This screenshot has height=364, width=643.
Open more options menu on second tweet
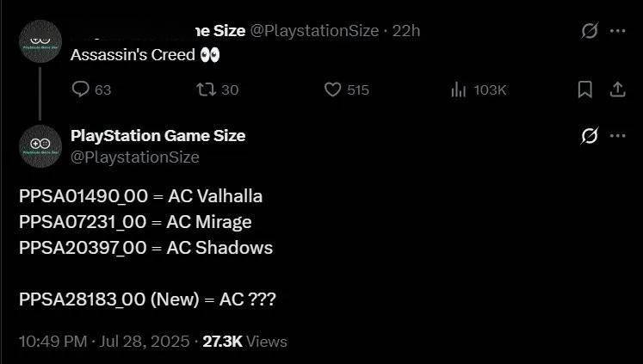pos(617,136)
